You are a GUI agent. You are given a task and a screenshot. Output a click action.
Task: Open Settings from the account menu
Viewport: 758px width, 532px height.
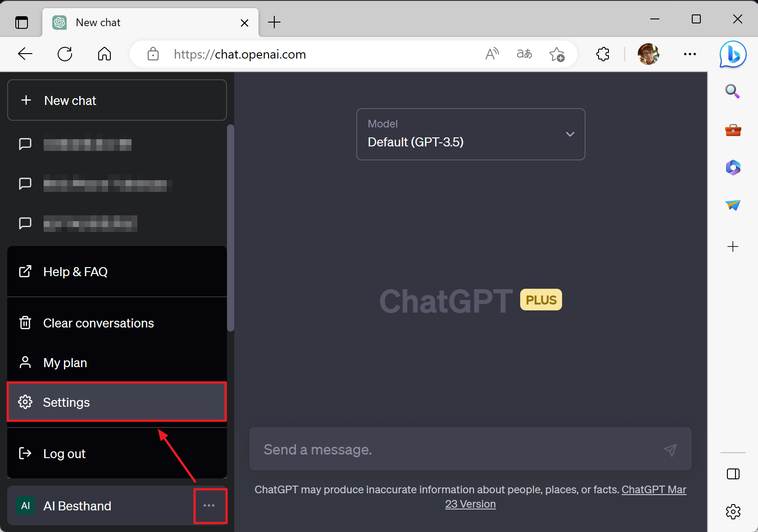pos(117,402)
